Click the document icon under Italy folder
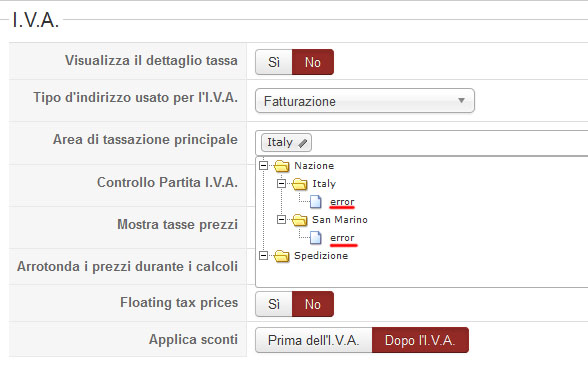The width and height of the screenshot is (588, 376). (x=316, y=202)
